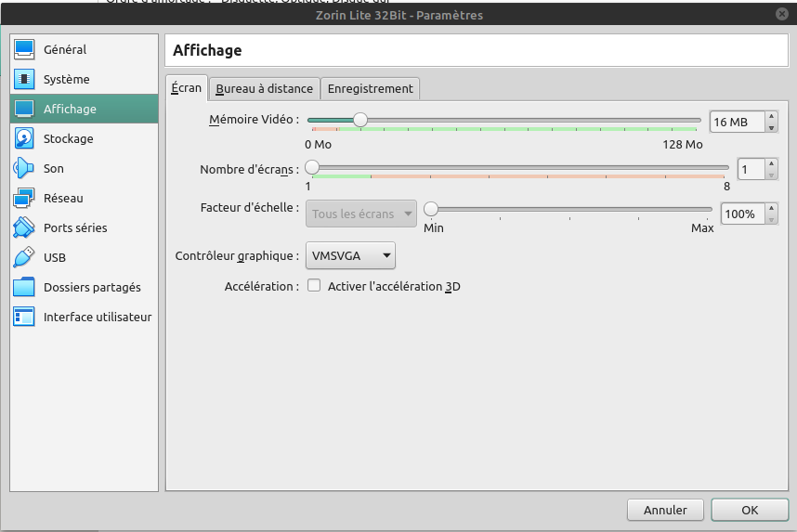Screen dimensions: 797x532
Task: Switch to the Bureau à distance tab
Action: click(x=265, y=88)
